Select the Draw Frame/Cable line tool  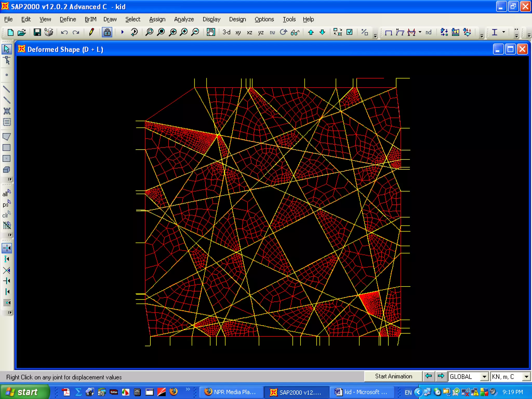click(x=6, y=89)
